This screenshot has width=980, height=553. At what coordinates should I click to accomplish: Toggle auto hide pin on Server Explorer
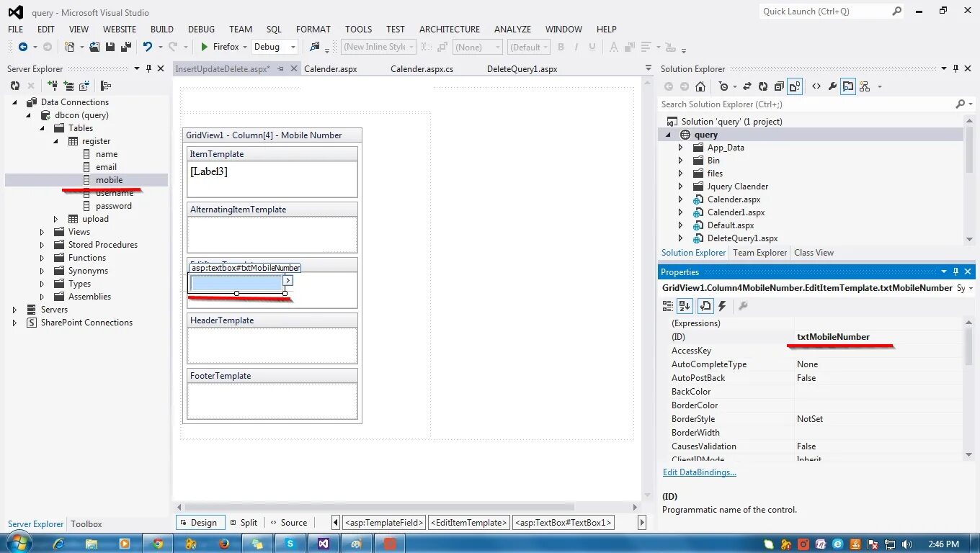click(x=149, y=68)
